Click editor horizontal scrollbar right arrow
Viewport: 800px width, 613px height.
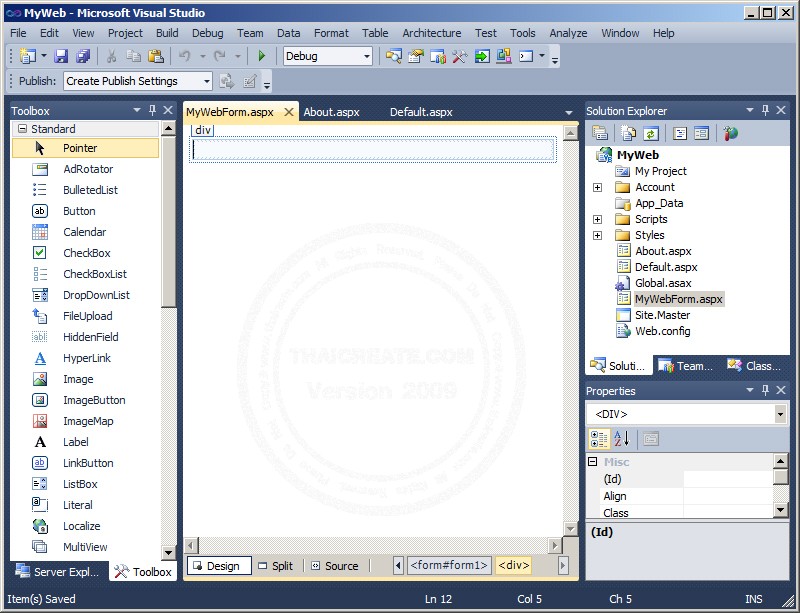(555, 546)
